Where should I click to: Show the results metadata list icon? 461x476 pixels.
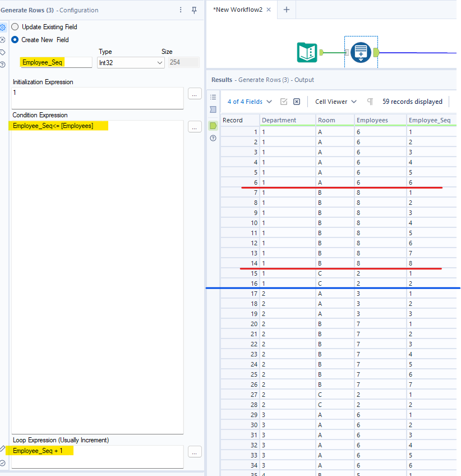213,97
